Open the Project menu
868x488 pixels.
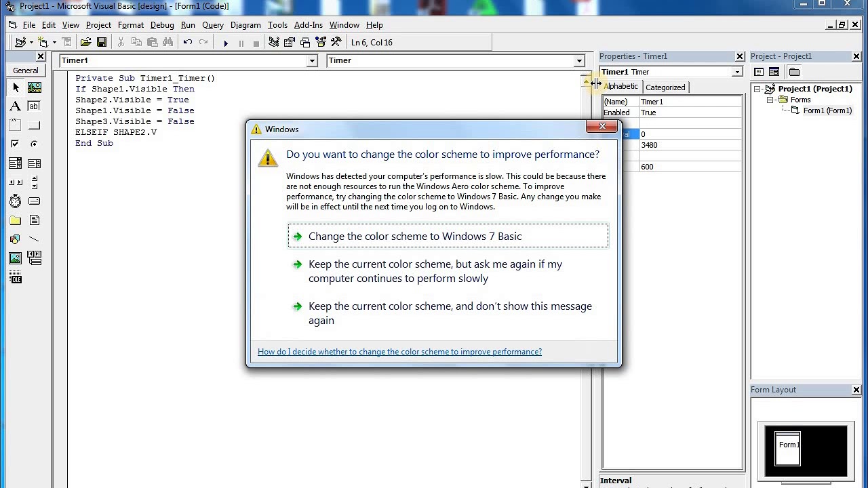click(98, 25)
